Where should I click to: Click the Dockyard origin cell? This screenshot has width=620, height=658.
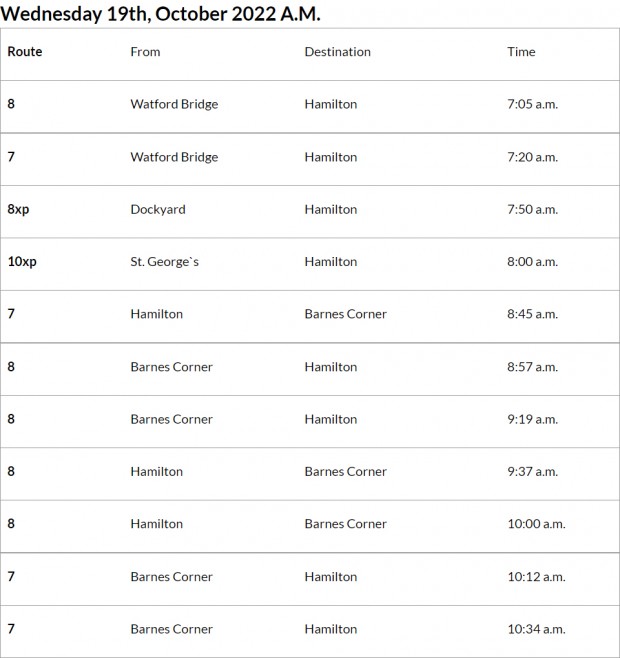pyautogui.click(x=158, y=209)
